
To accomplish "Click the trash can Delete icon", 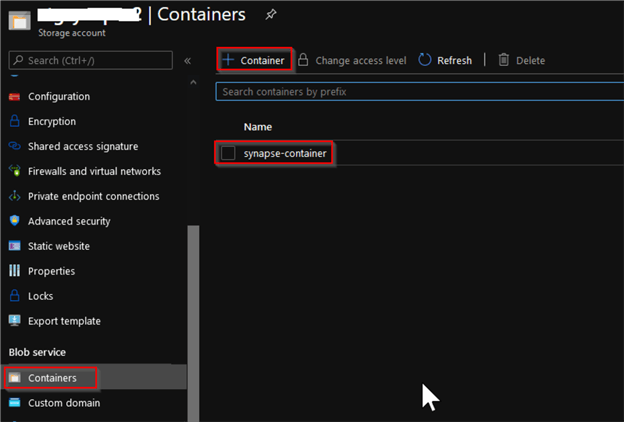I will tap(503, 60).
